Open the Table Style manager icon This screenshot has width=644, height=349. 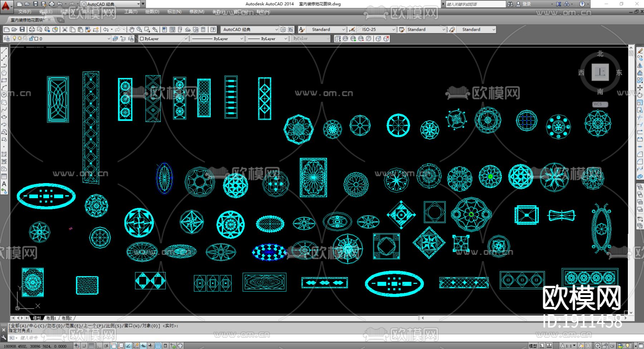(402, 29)
